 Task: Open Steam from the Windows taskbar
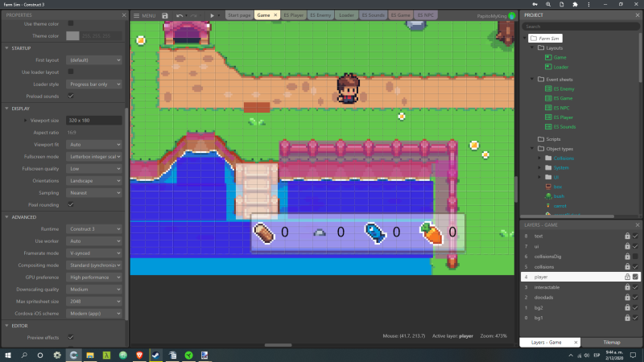point(155,354)
